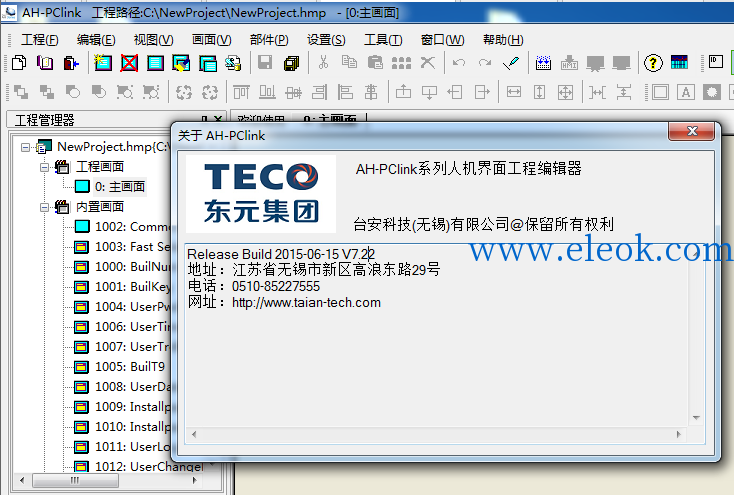Click the screen icon with yellow padlock
Screen dimensions: 734x495
(x=233, y=63)
